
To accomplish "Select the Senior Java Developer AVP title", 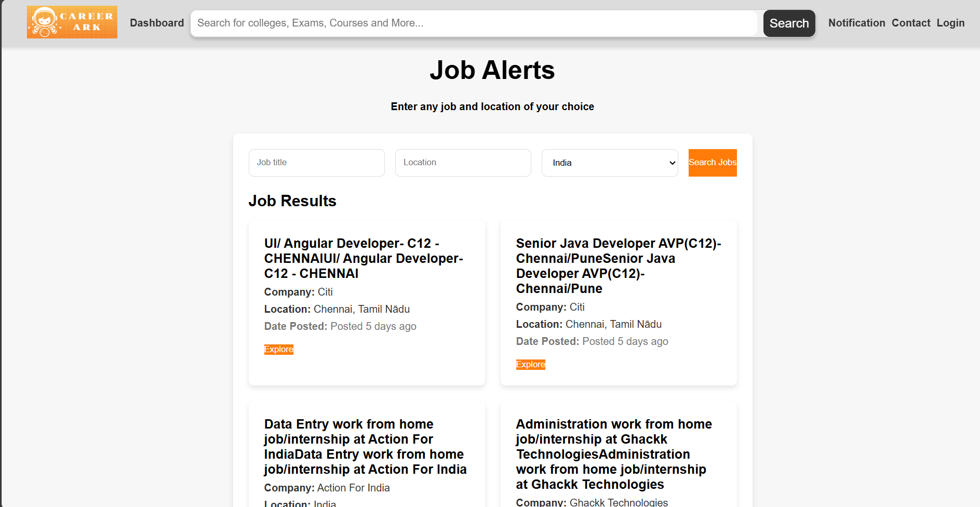I will click(x=619, y=266).
